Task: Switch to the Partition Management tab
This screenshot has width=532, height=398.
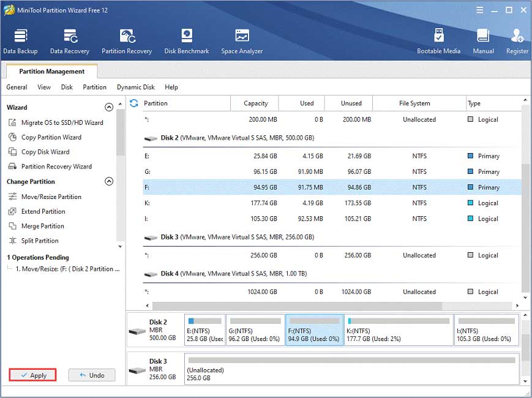Action: click(x=52, y=71)
